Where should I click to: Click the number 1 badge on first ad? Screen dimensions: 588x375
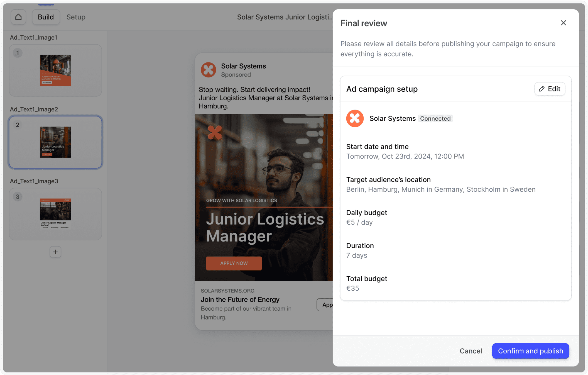pyautogui.click(x=18, y=53)
